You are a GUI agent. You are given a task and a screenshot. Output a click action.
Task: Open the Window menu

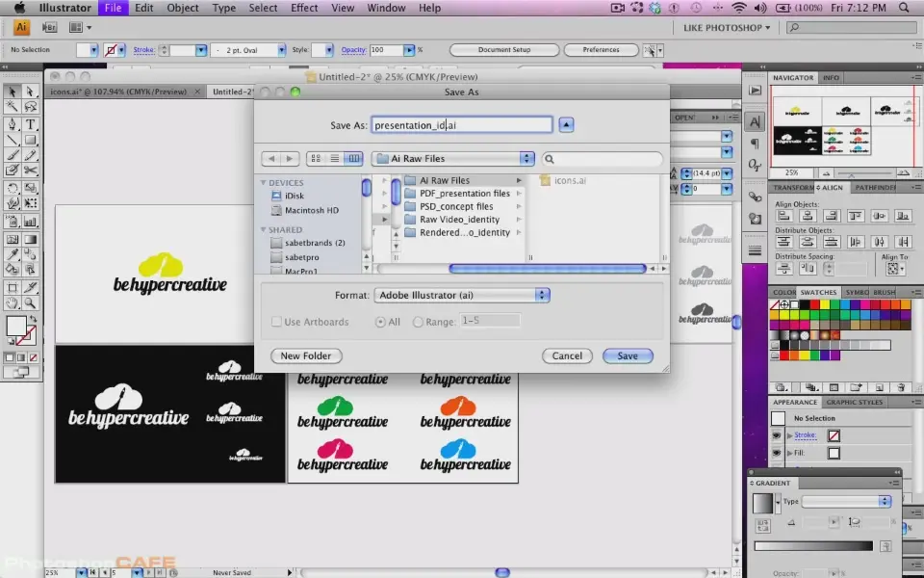(386, 8)
